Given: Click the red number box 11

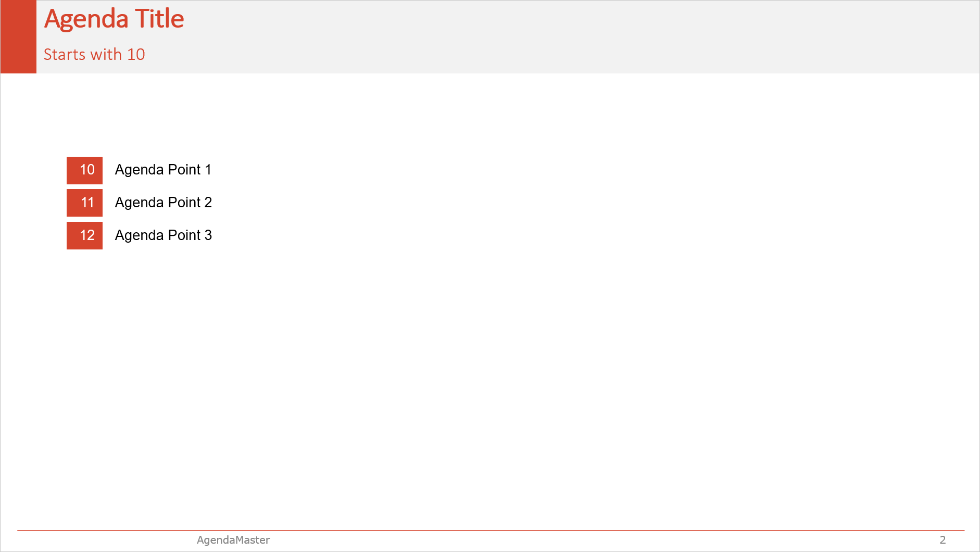Looking at the screenshot, I should [84, 203].
